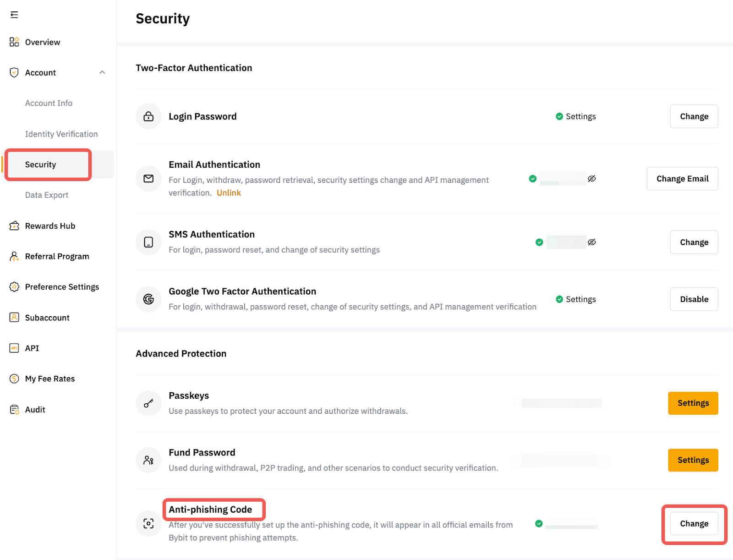
Task: Collapse the sidebar with the menu icon
Action: pyautogui.click(x=14, y=15)
